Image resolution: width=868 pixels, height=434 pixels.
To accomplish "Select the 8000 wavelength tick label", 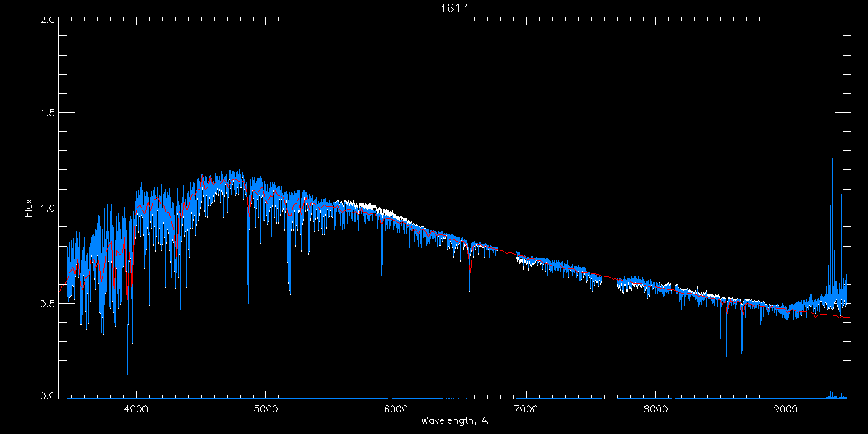I will 656,408.
